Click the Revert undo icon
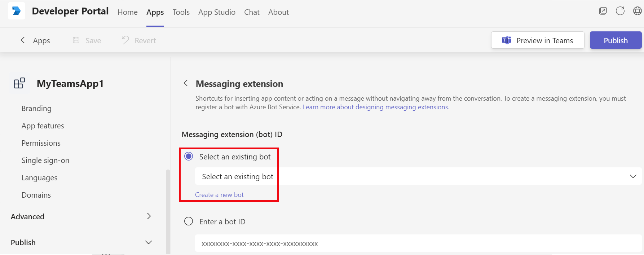 pos(125,40)
